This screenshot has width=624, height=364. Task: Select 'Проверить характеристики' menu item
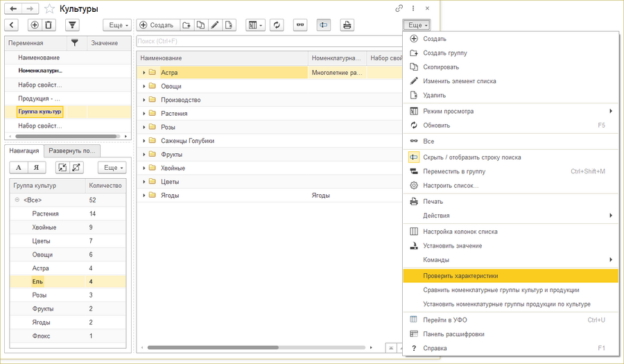click(460, 276)
